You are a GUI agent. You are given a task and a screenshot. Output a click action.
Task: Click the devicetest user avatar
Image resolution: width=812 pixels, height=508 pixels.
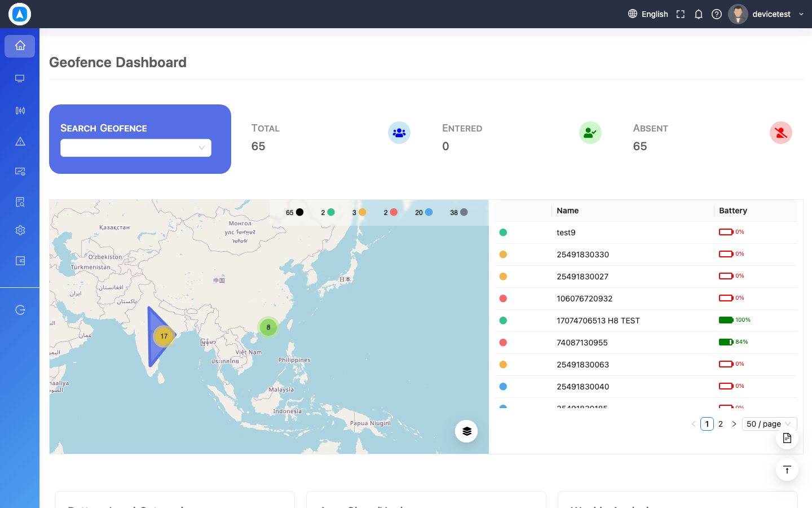[738, 14]
